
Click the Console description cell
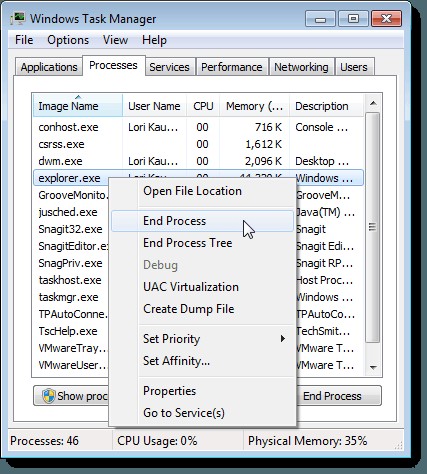click(x=322, y=127)
